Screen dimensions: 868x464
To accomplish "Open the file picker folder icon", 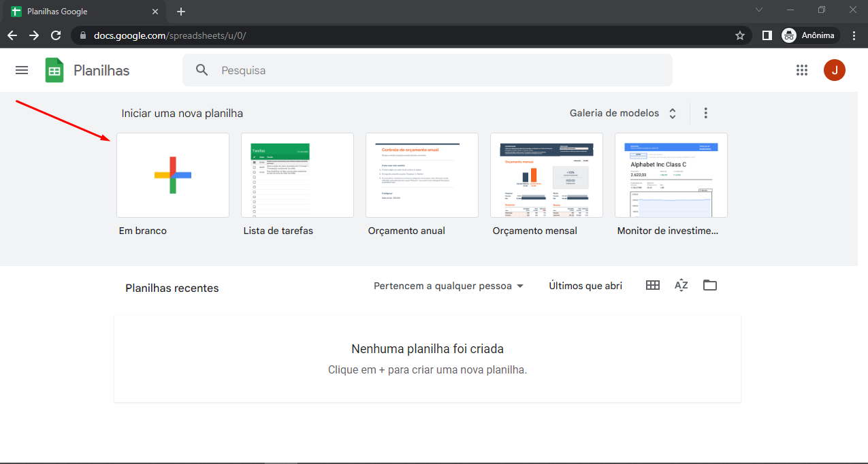I will [x=710, y=286].
